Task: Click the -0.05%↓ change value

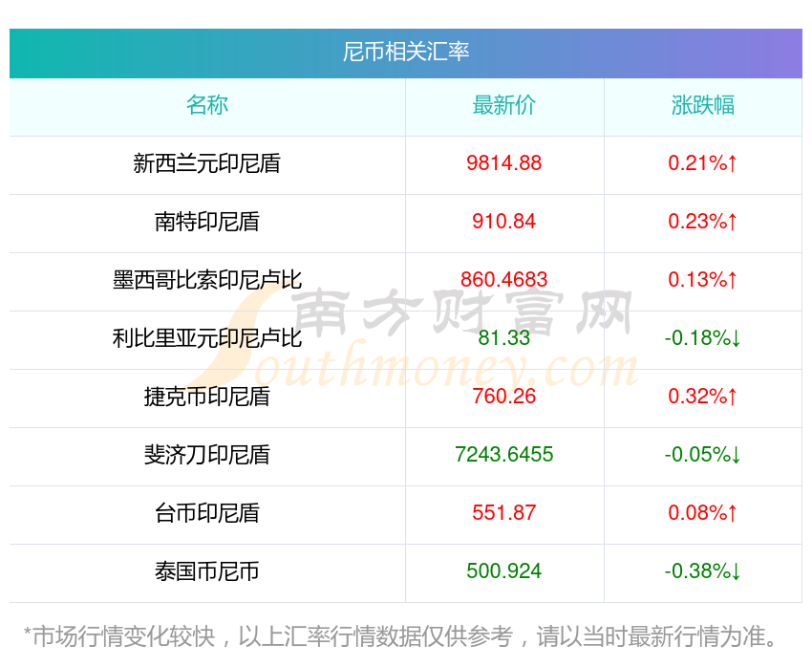Action: pos(703,455)
